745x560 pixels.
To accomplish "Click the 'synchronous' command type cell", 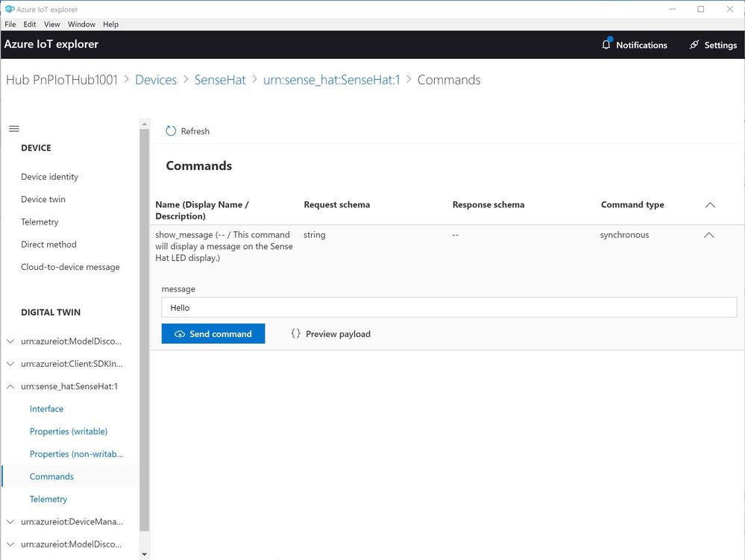I will point(624,235).
